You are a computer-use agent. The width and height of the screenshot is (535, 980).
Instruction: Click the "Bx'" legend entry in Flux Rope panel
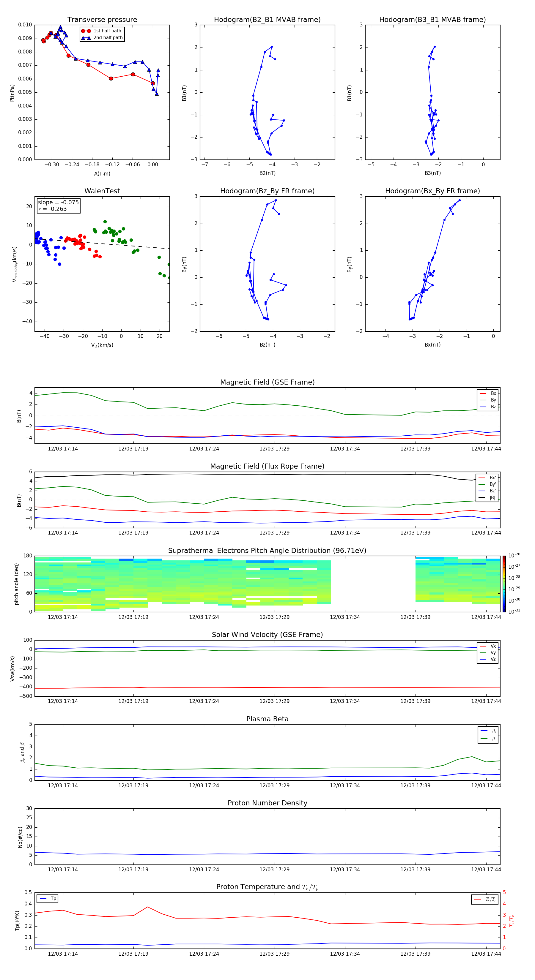pos(487,478)
